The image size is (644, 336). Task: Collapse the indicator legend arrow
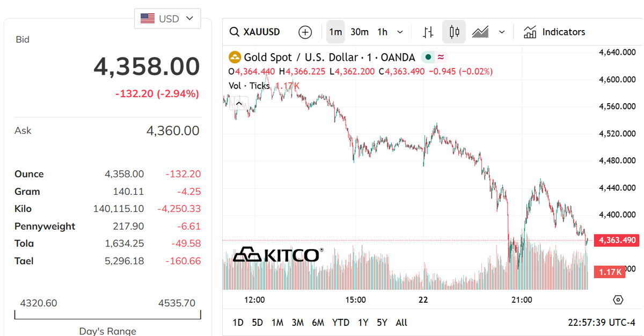pyautogui.click(x=239, y=103)
